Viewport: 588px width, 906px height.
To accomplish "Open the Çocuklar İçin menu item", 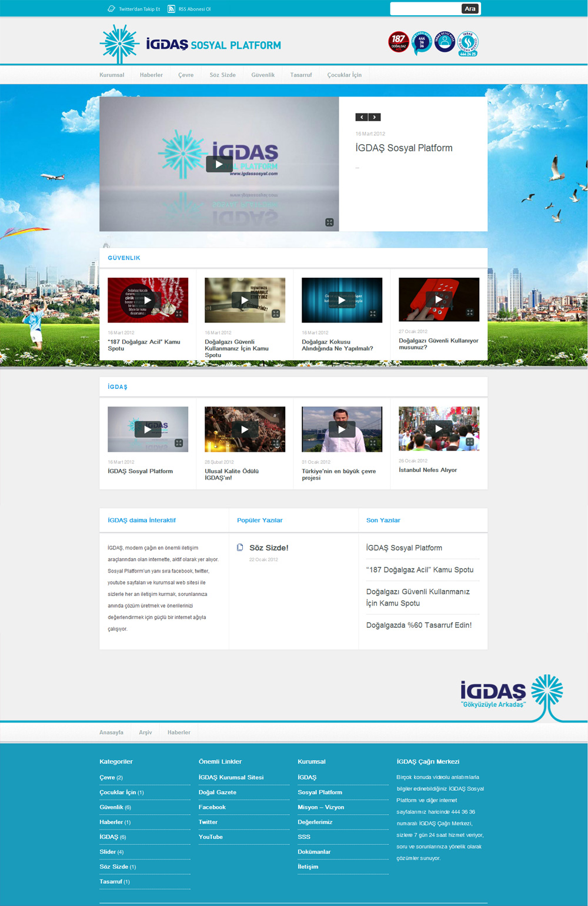I will pos(344,75).
